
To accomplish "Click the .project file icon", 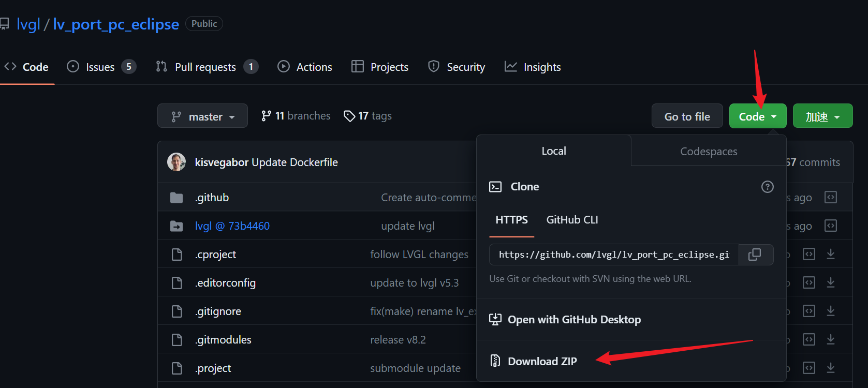I will point(177,368).
